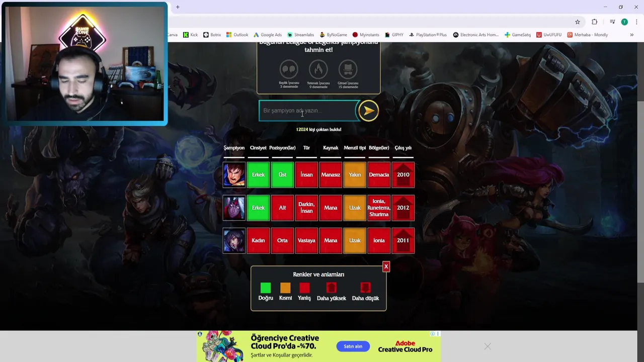
Task: Click the Daha düşük arrow icon
Action: [365, 288]
